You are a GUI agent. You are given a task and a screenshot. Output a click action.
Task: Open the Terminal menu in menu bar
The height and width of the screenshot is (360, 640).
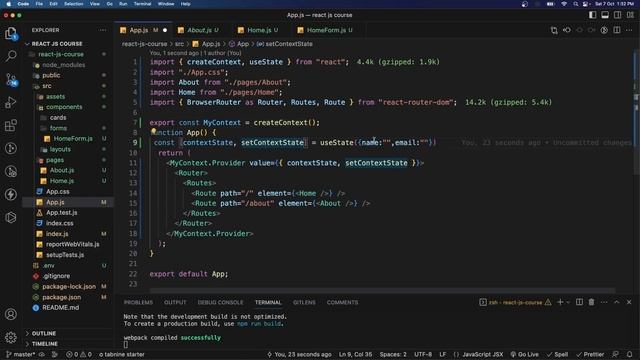142,4
